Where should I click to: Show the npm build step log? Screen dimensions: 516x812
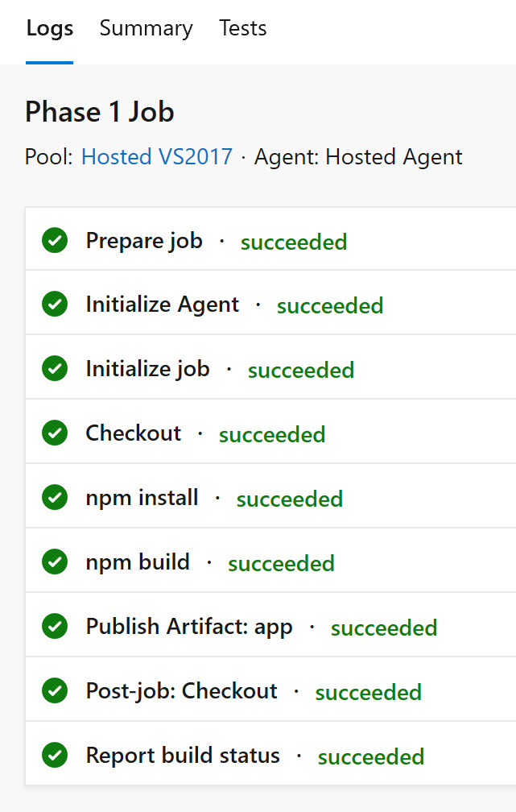270,561
